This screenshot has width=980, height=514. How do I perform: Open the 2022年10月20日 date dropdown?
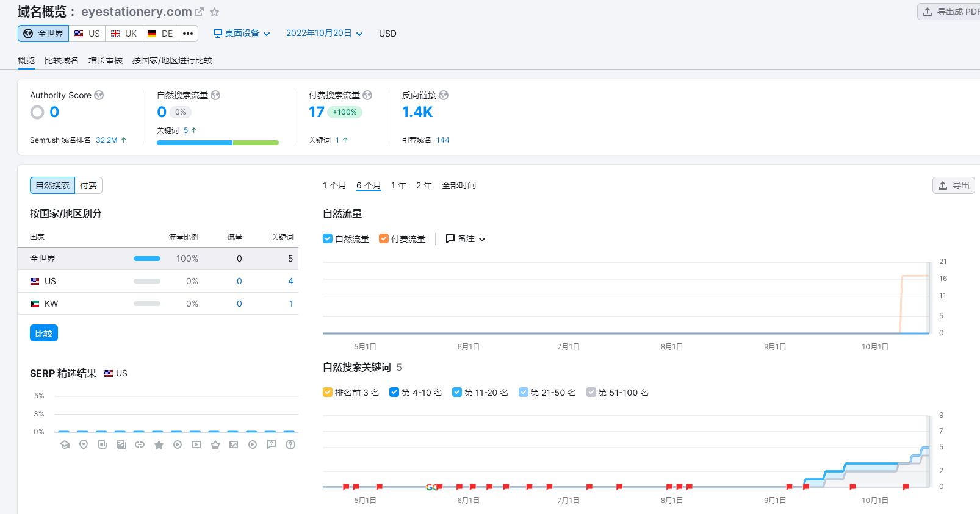click(x=325, y=34)
